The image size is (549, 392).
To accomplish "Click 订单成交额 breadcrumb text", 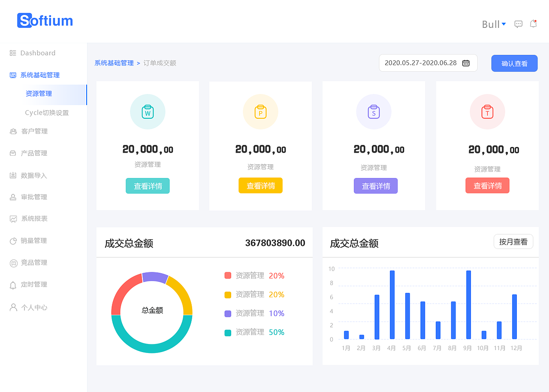I will 160,63.
